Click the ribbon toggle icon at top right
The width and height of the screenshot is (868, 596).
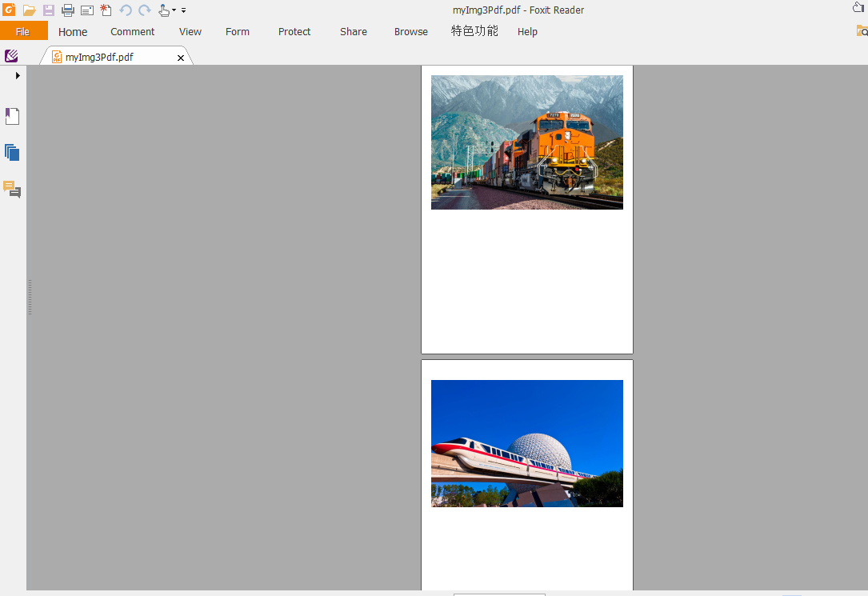click(858, 7)
